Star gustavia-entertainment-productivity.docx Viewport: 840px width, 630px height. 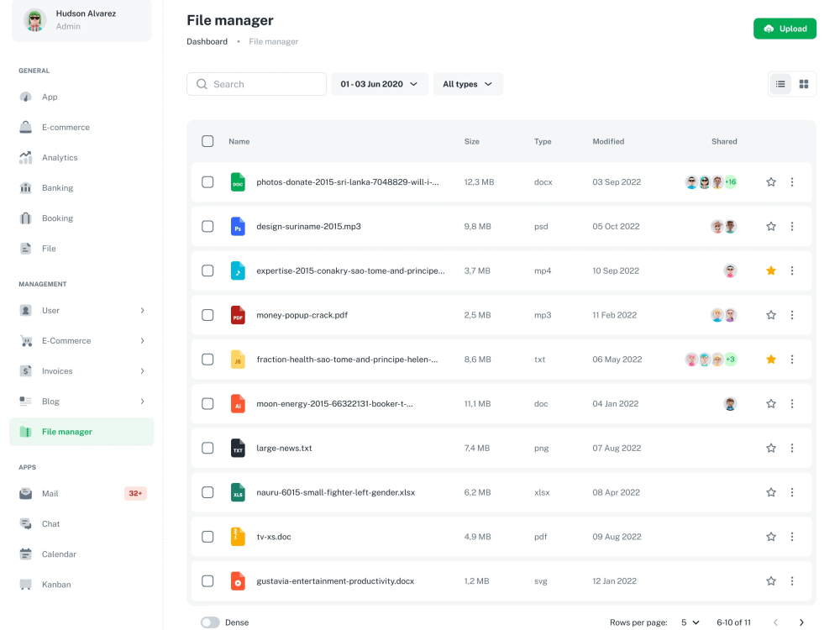click(771, 581)
